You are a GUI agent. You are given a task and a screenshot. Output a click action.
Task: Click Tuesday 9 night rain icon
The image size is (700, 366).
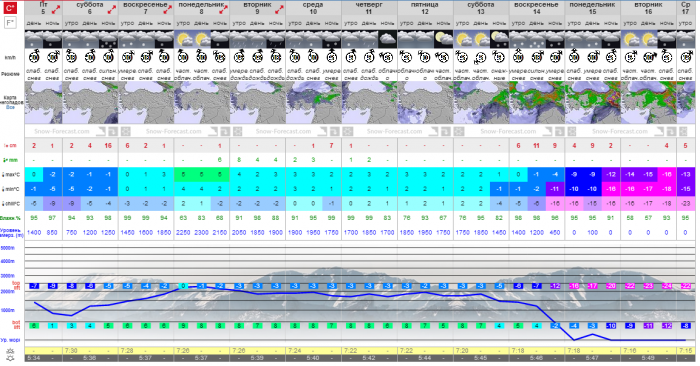[276, 39]
